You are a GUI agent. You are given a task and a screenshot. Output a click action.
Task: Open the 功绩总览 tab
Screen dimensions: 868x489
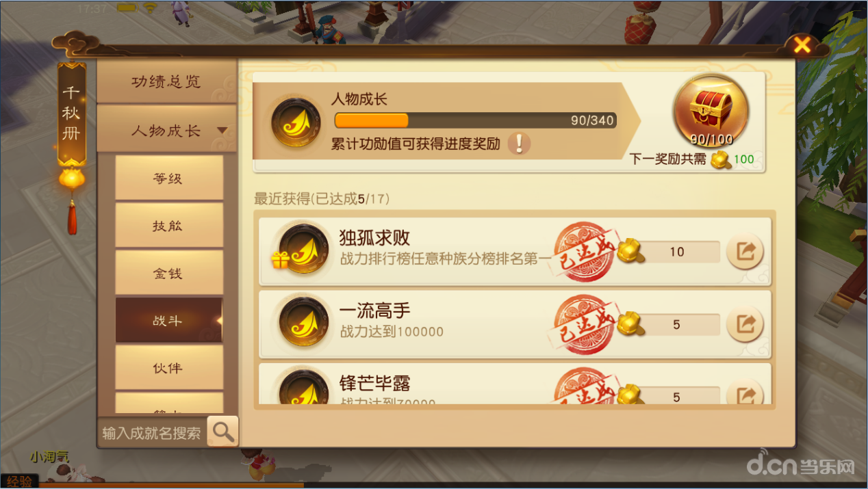click(166, 81)
